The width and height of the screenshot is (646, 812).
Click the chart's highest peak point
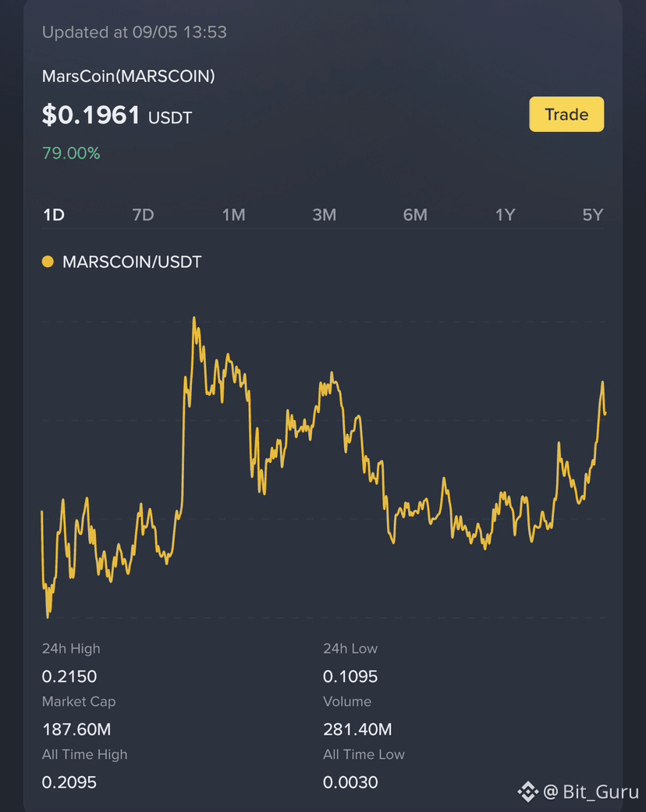click(194, 318)
